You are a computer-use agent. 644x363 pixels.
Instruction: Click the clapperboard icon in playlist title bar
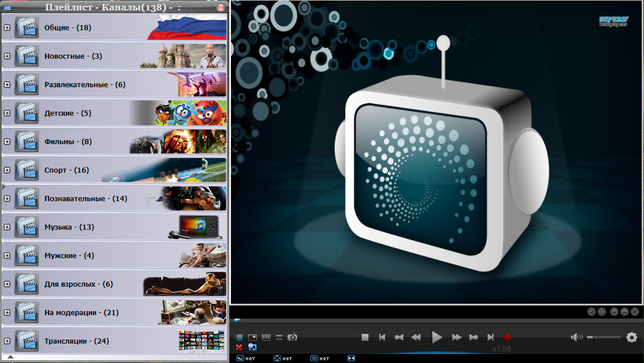coord(7,7)
